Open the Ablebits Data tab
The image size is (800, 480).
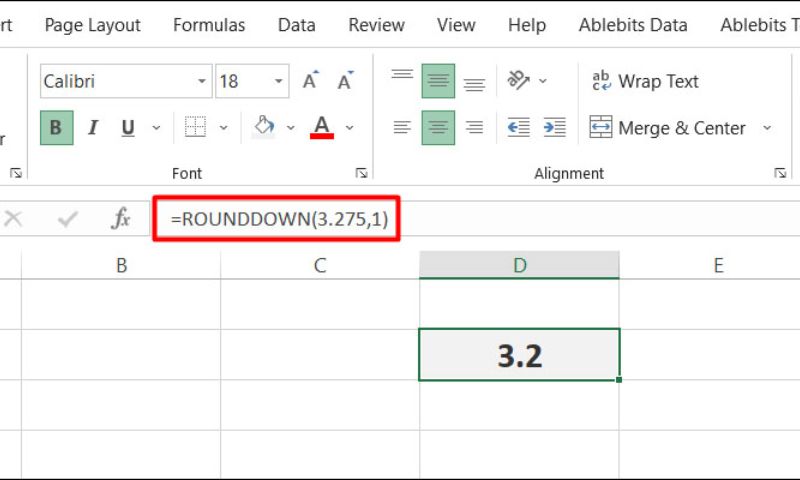(x=633, y=25)
